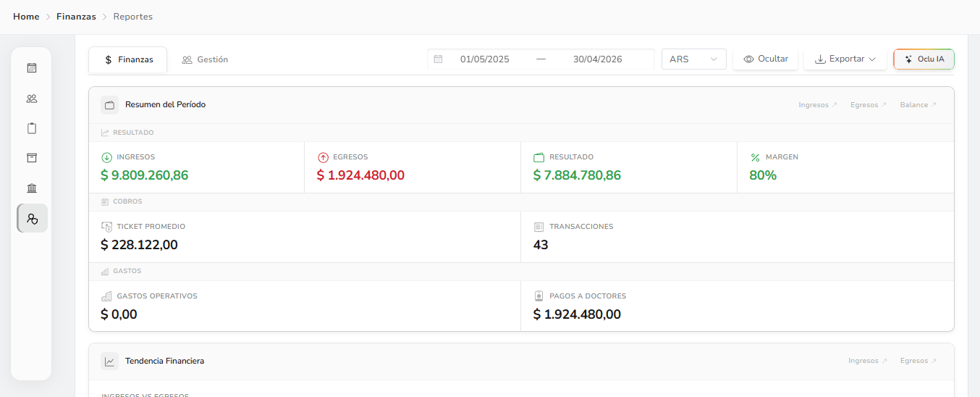Viewport: 980px width, 397px height.
Task: Click the wallet icon beside Resumen del Período
Action: click(109, 105)
